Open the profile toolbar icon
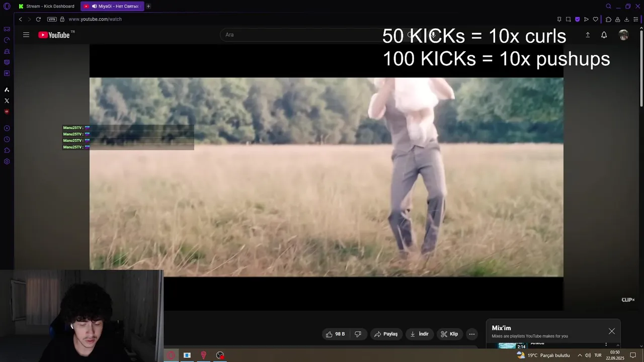Viewport: 644px width, 362px height. [617, 19]
